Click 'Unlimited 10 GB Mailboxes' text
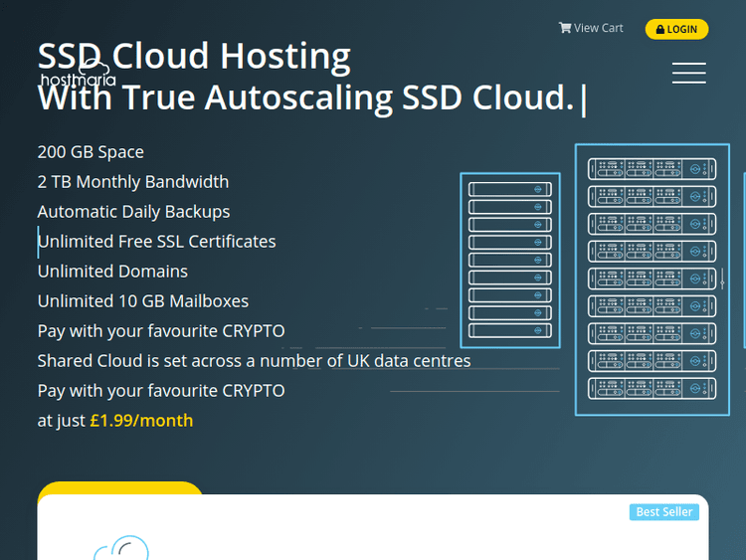The image size is (746, 560). pos(143,301)
